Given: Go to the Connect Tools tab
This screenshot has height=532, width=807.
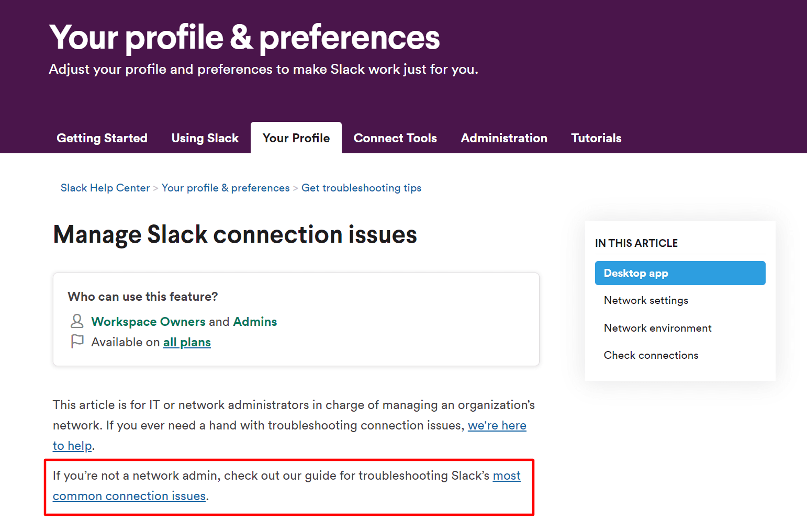Looking at the screenshot, I should 395,138.
